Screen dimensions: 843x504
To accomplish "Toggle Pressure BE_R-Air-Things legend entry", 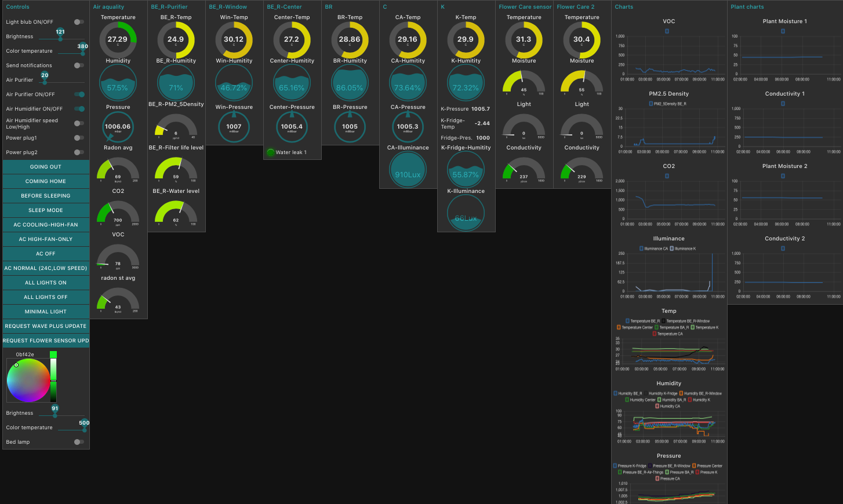I will coord(641,472).
